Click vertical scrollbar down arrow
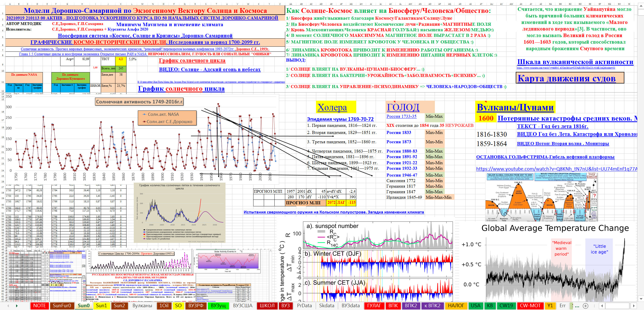644x310 pixels. pyautogui.click(x=641, y=299)
